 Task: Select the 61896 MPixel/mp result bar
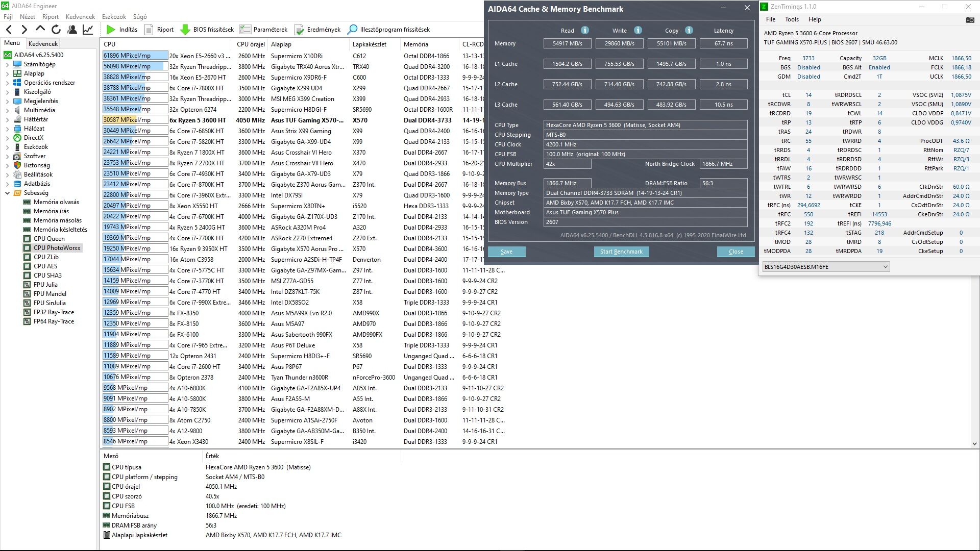135,56
